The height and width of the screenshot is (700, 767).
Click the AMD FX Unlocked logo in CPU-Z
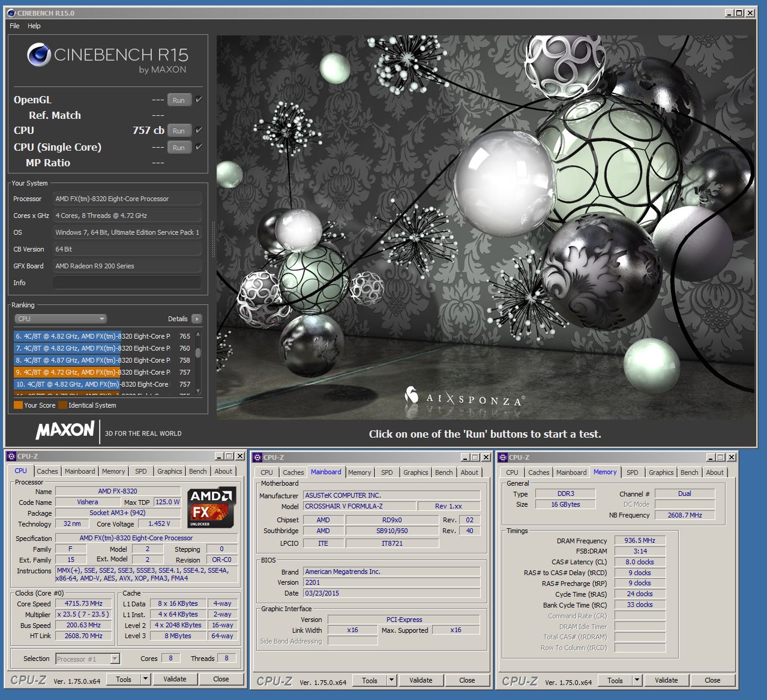pyautogui.click(x=211, y=508)
